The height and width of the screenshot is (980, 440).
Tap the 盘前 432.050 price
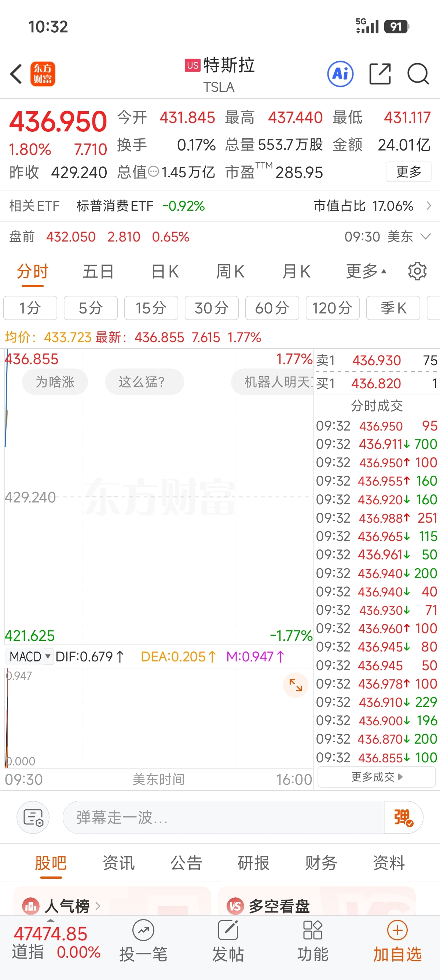71,237
